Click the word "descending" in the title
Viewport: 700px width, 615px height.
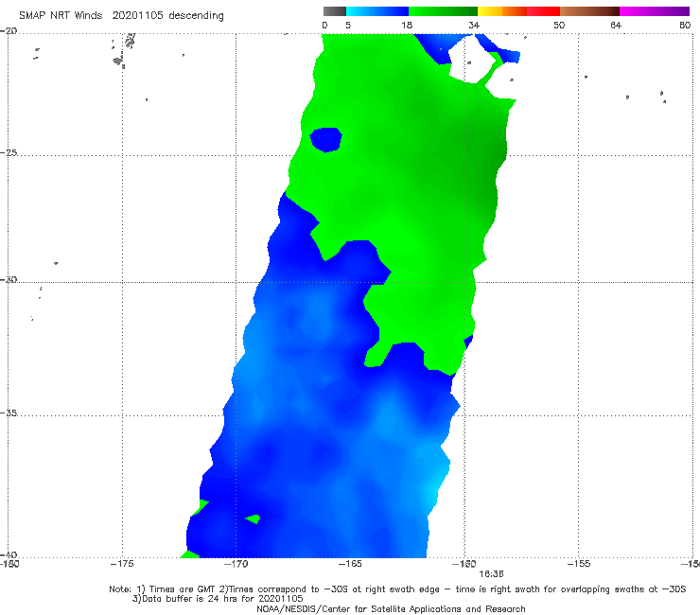click(x=196, y=16)
